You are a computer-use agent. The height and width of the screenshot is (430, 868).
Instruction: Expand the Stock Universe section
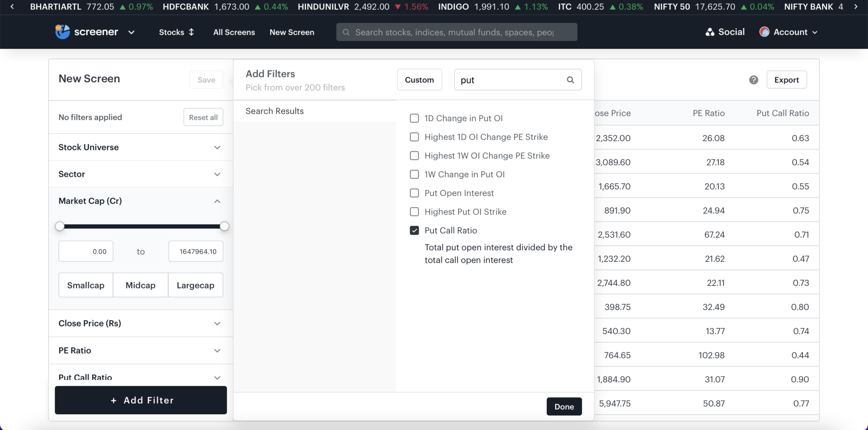pos(217,148)
